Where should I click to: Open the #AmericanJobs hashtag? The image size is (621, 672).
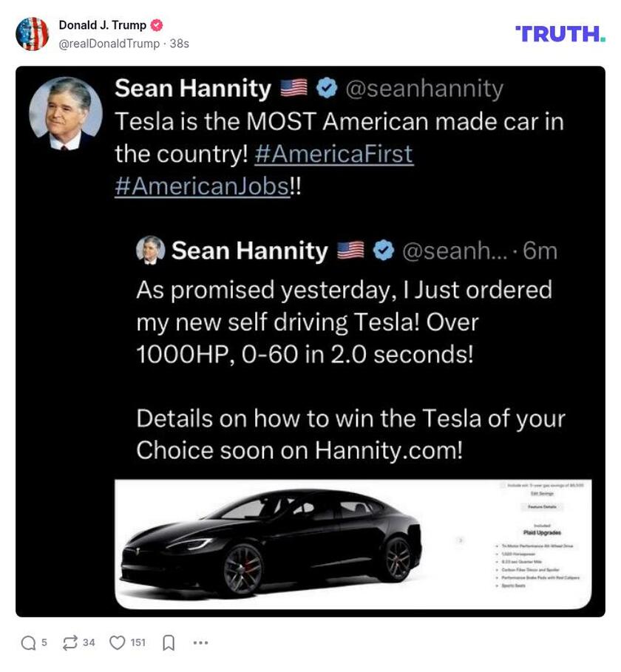201,186
